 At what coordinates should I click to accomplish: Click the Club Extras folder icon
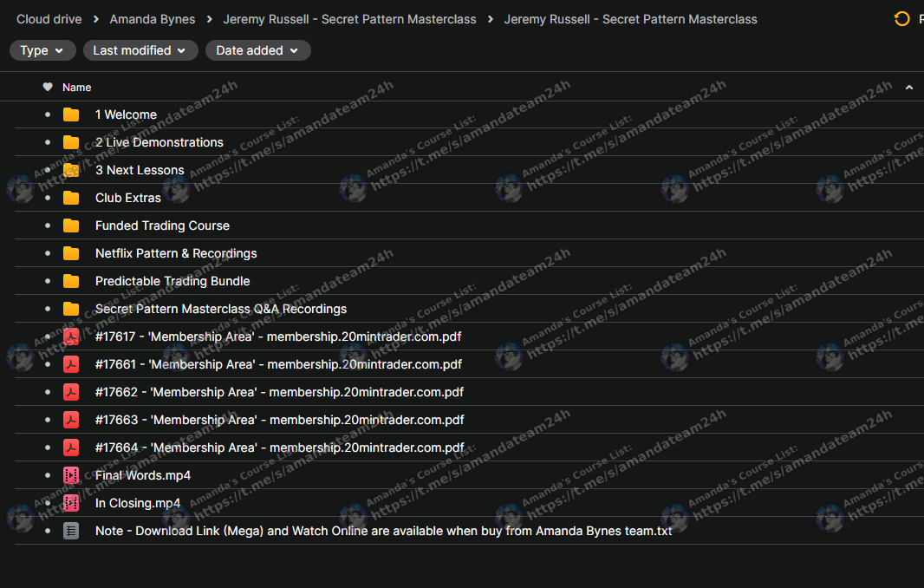tap(71, 198)
